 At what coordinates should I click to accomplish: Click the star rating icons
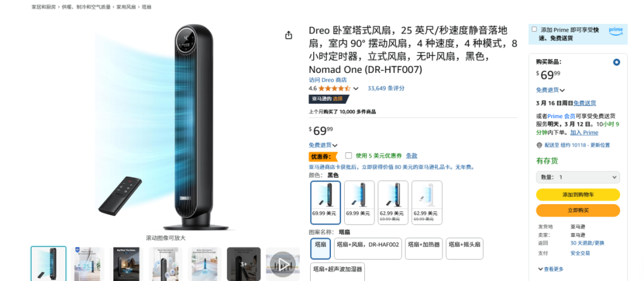click(x=334, y=88)
